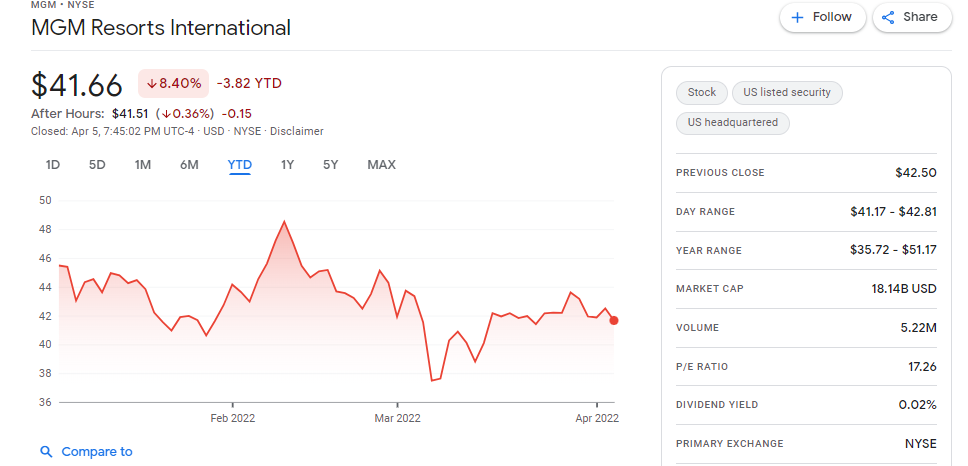Click the MARKET CAP label
Screen dimensions: 968x466
coord(709,289)
